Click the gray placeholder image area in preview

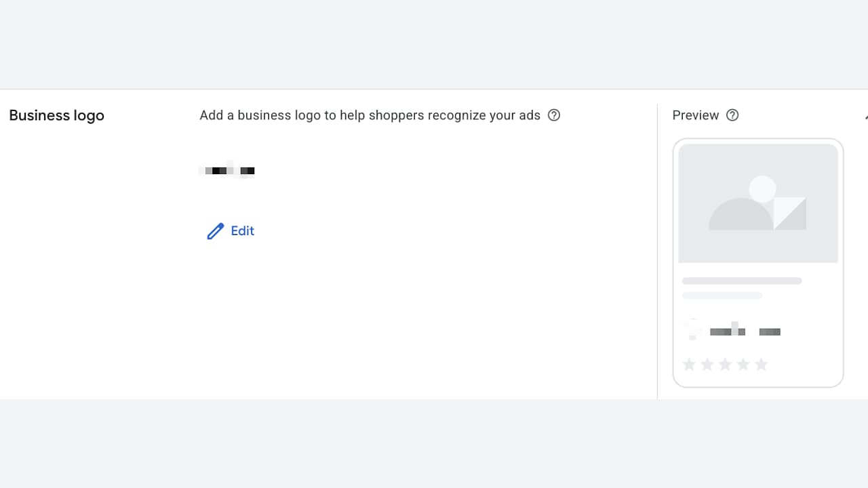pos(758,203)
